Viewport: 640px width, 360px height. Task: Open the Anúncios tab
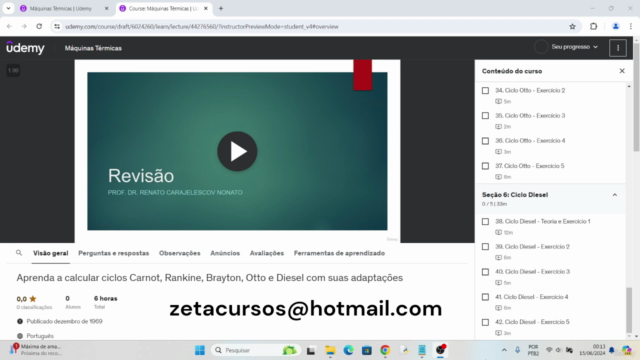click(225, 253)
